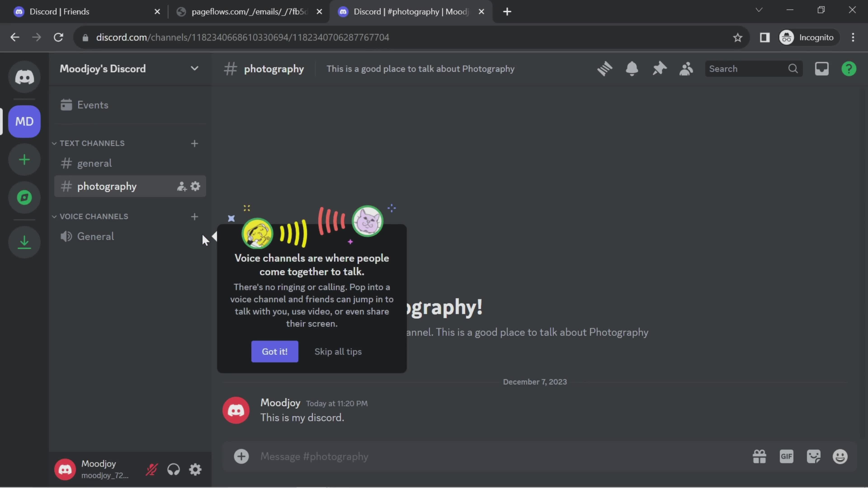
Task: Toggle headphone deafen button
Action: tap(173, 469)
